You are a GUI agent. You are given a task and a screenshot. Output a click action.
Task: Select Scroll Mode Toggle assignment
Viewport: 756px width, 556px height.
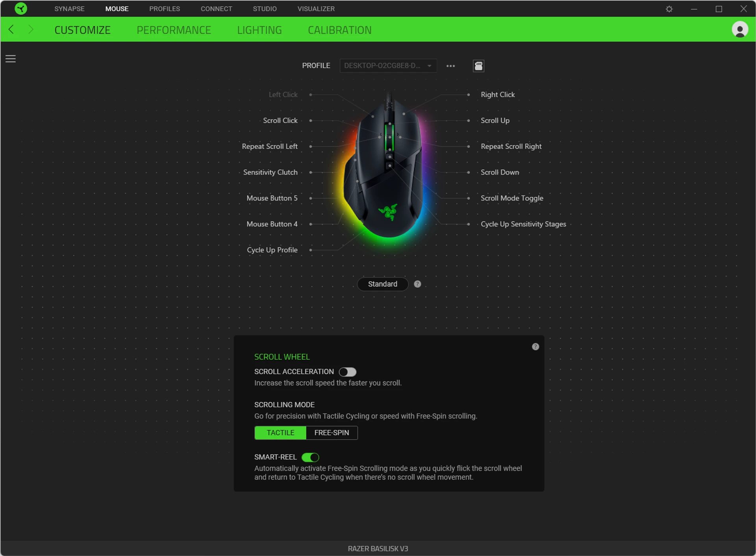(x=512, y=198)
